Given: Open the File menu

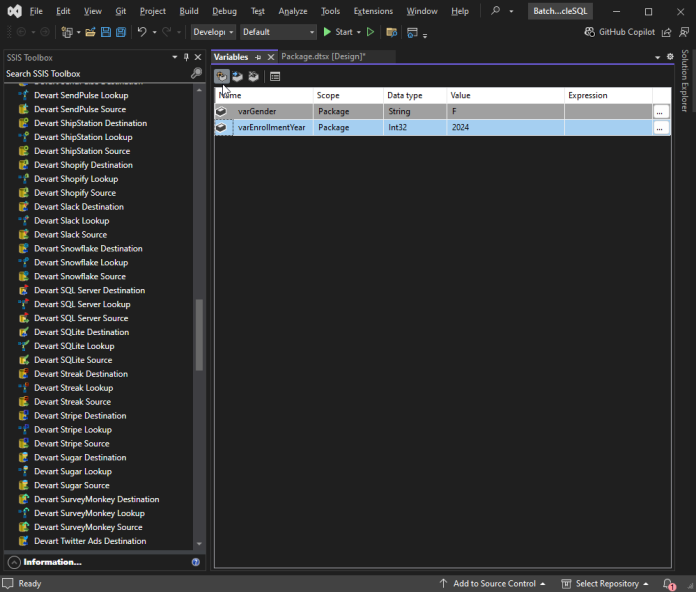Looking at the screenshot, I should coord(36,11).
